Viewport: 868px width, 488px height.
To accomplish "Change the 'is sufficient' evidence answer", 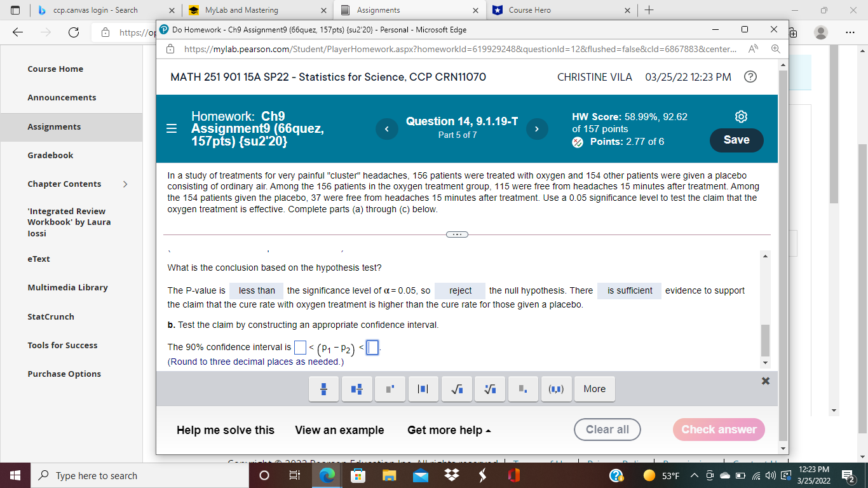I will pyautogui.click(x=629, y=290).
